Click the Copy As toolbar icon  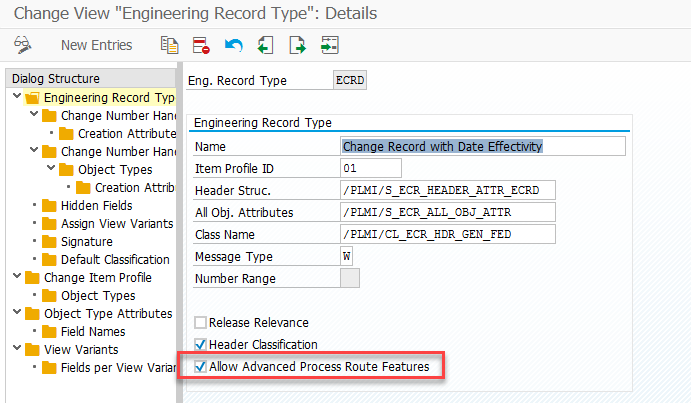tap(169, 45)
